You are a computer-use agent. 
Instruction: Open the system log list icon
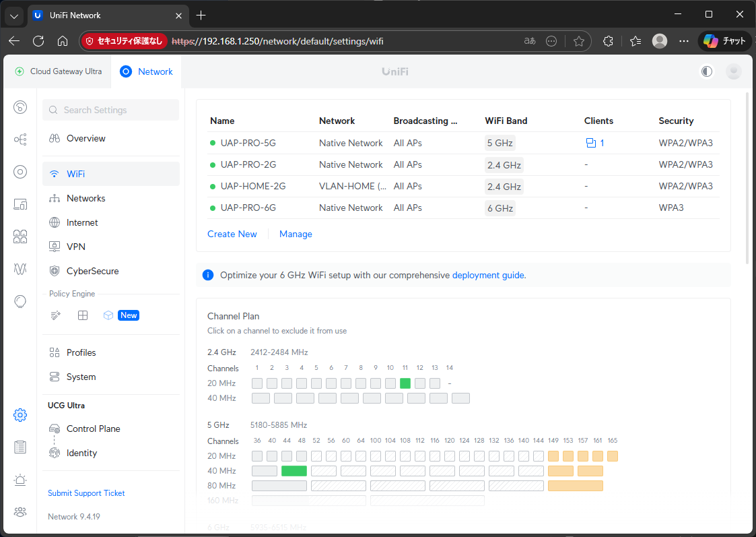pos(20,447)
